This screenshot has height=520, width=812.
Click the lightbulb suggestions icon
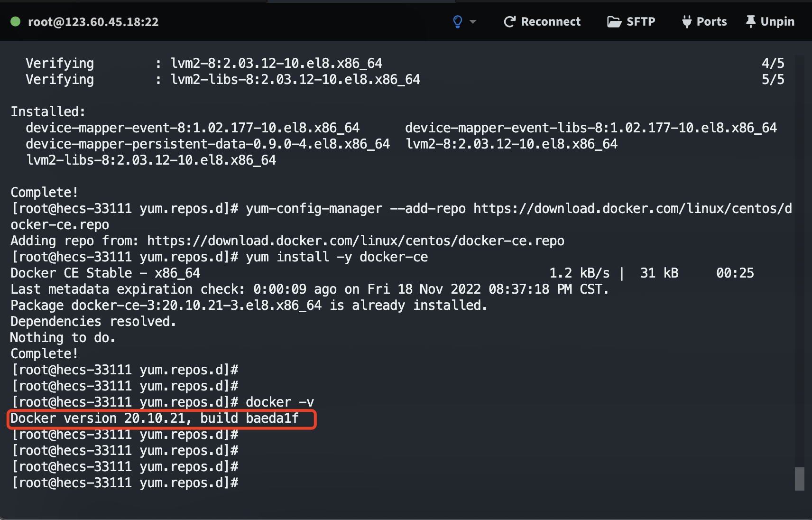(x=457, y=21)
